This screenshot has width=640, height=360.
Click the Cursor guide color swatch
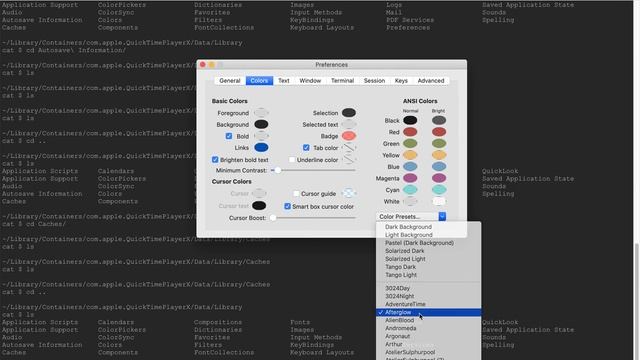coord(349,193)
